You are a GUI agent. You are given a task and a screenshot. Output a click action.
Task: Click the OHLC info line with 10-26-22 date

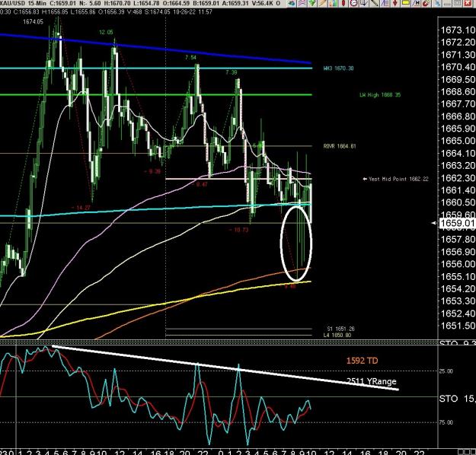point(107,12)
